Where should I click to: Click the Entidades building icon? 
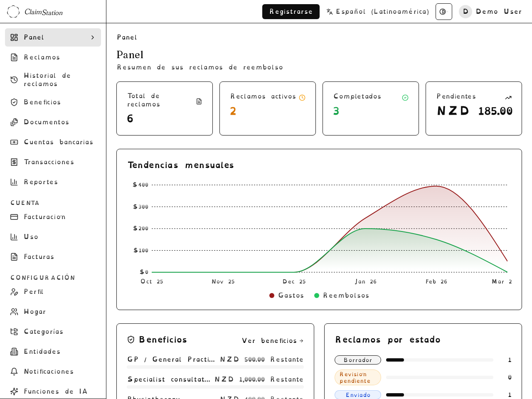(14, 352)
